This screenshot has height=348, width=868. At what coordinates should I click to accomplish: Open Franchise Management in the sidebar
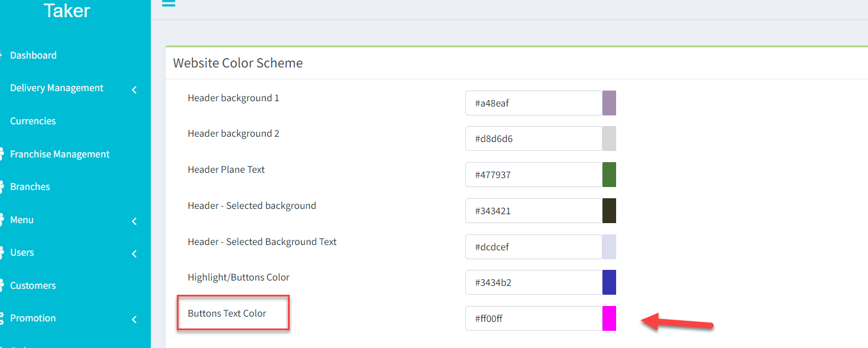tap(60, 154)
